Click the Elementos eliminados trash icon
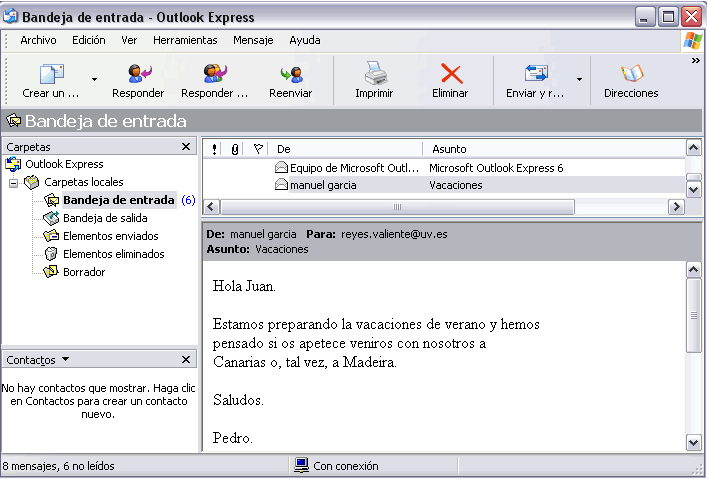This screenshot has width=708, height=479. click(x=51, y=254)
